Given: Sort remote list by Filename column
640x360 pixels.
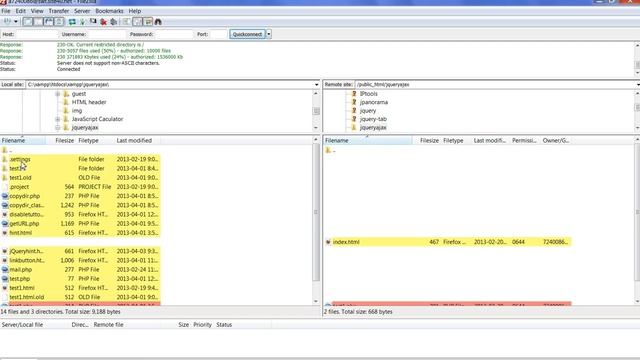Looking at the screenshot, I should tap(368, 140).
